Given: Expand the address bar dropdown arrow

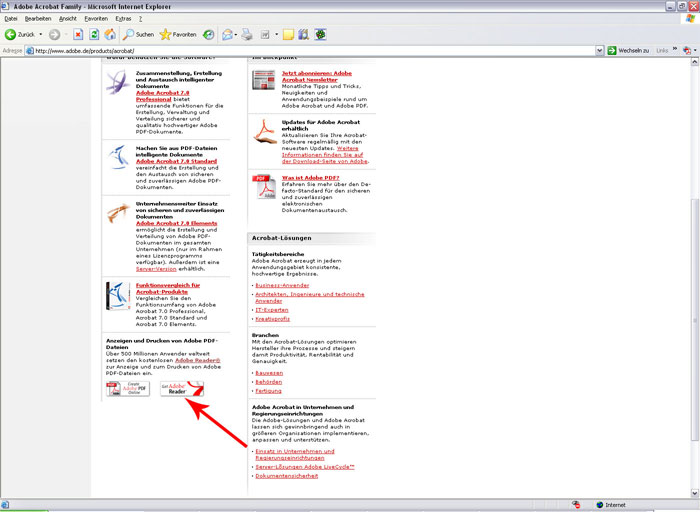Looking at the screenshot, I should click(600, 51).
